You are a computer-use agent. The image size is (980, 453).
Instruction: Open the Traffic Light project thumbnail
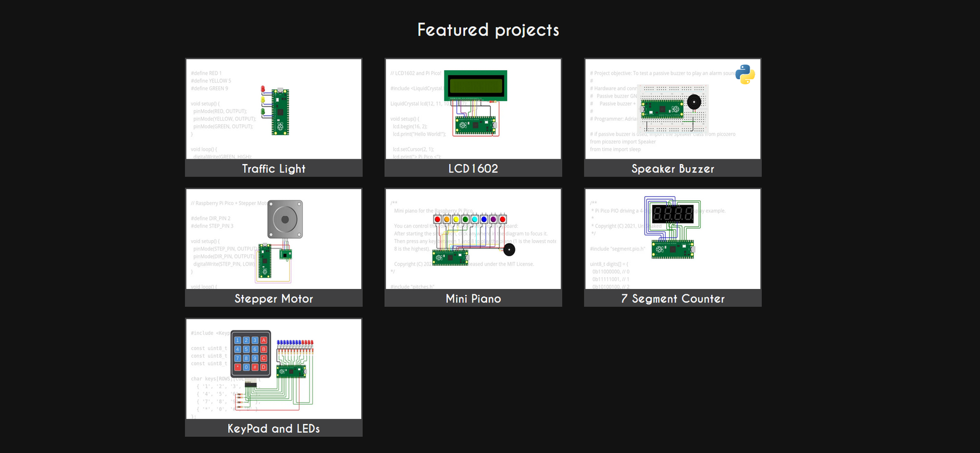click(274, 109)
